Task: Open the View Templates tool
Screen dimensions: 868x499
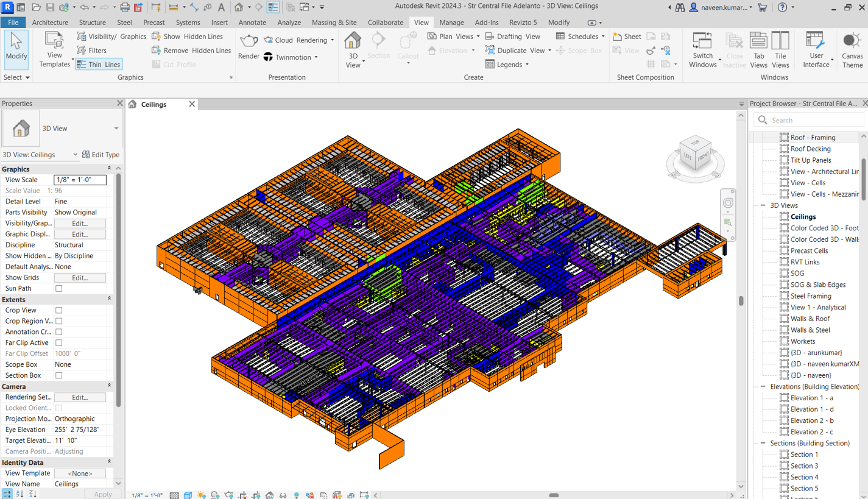Action: 54,49
